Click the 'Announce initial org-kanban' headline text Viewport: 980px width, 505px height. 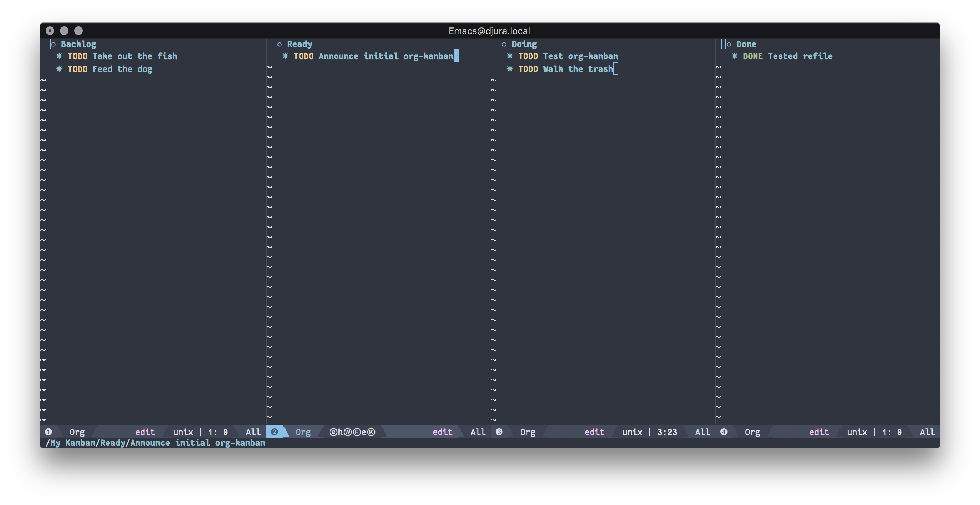(386, 56)
